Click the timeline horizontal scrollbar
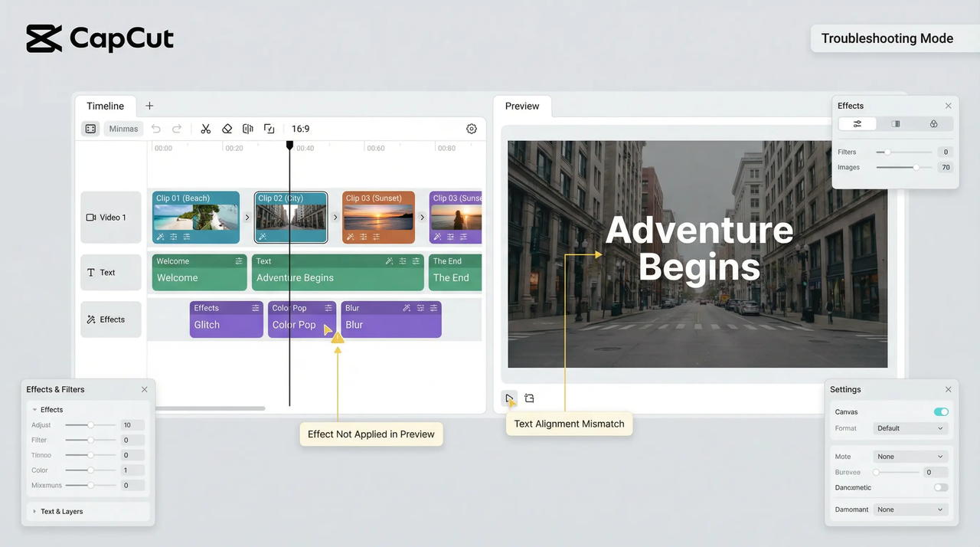The image size is (980, 547). click(210, 408)
